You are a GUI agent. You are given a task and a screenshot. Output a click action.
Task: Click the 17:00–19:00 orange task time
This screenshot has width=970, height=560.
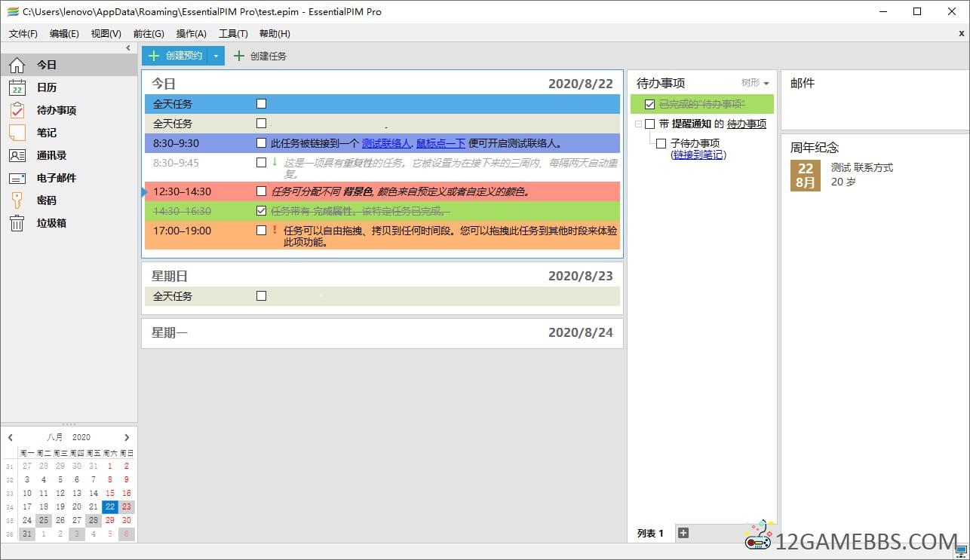point(183,231)
